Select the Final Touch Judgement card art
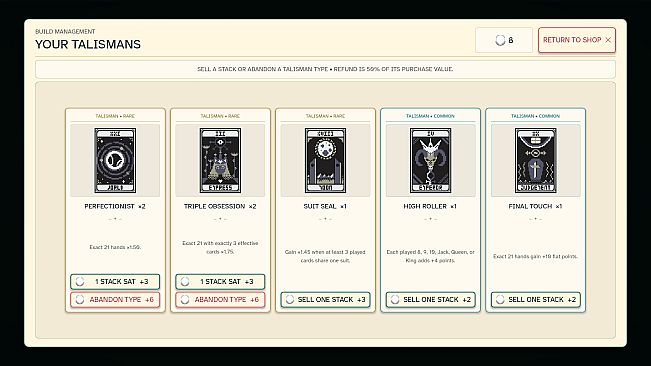 [x=536, y=160]
